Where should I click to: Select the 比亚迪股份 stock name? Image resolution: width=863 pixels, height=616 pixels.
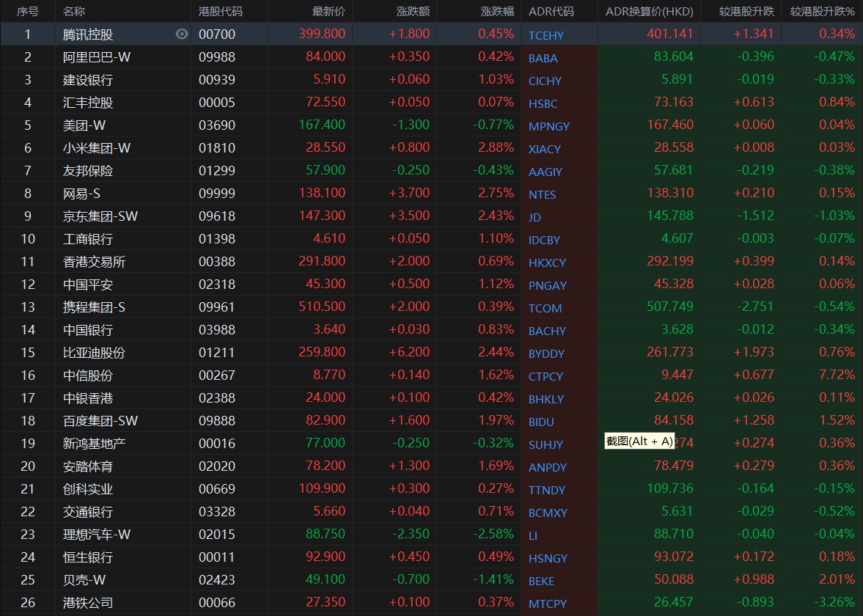coord(94,353)
